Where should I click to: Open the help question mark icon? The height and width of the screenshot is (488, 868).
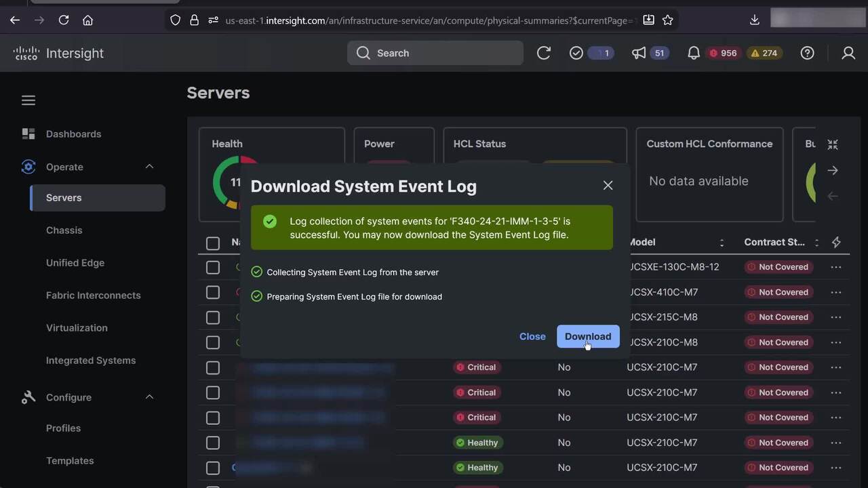[807, 53]
